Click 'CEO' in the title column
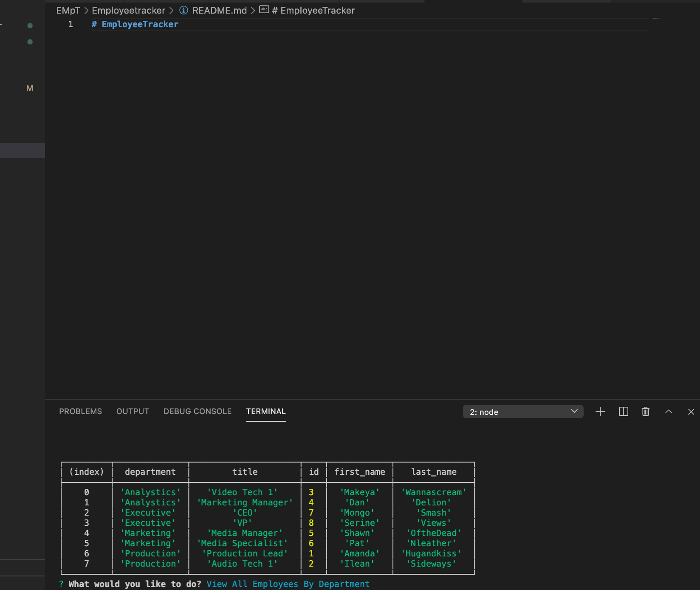Screen dimensions: 700x590 (245, 513)
